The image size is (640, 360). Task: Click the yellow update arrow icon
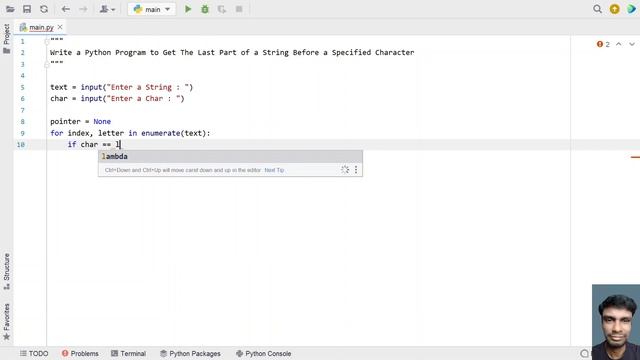click(x=614, y=9)
